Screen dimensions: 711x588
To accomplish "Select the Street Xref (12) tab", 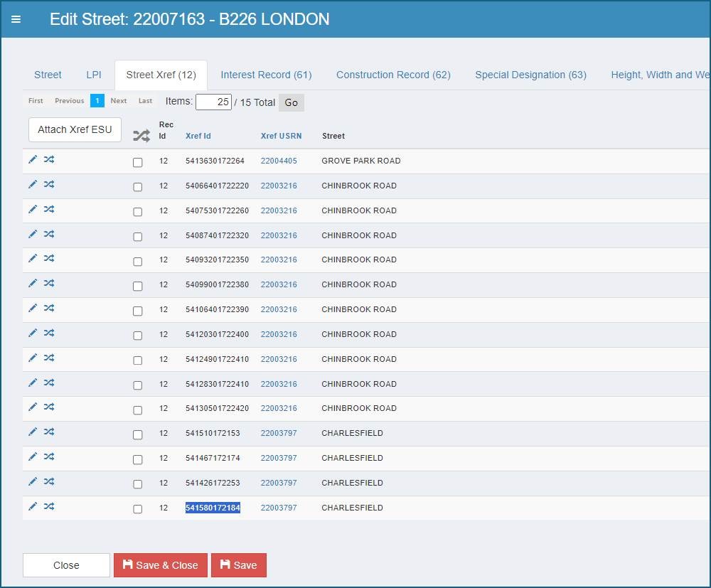I will (x=161, y=75).
